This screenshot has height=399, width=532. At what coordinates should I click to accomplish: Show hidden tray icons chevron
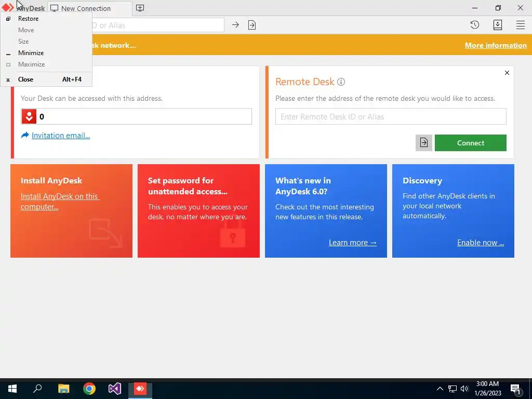click(440, 389)
